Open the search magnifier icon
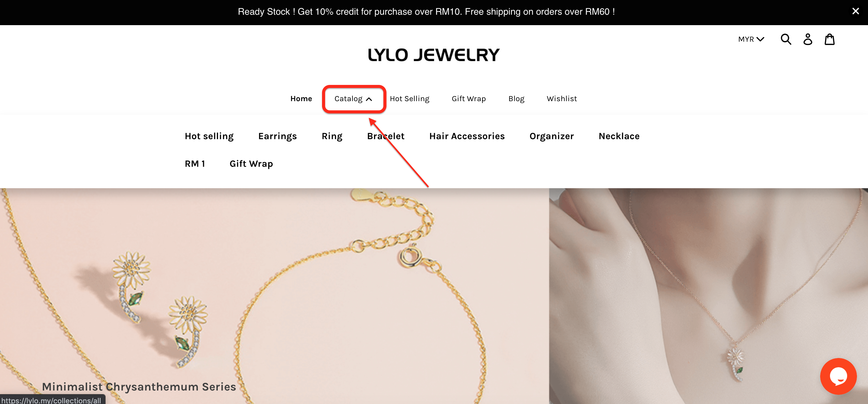Screen dimensions: 868x404 click(x=786, y=39)
